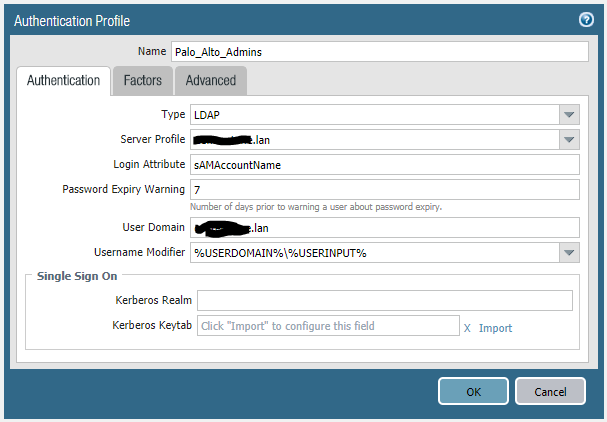The height and width of the screenshot is (422, 607).
Task: Open the help icon in dialog header
Action: point(586,19)
